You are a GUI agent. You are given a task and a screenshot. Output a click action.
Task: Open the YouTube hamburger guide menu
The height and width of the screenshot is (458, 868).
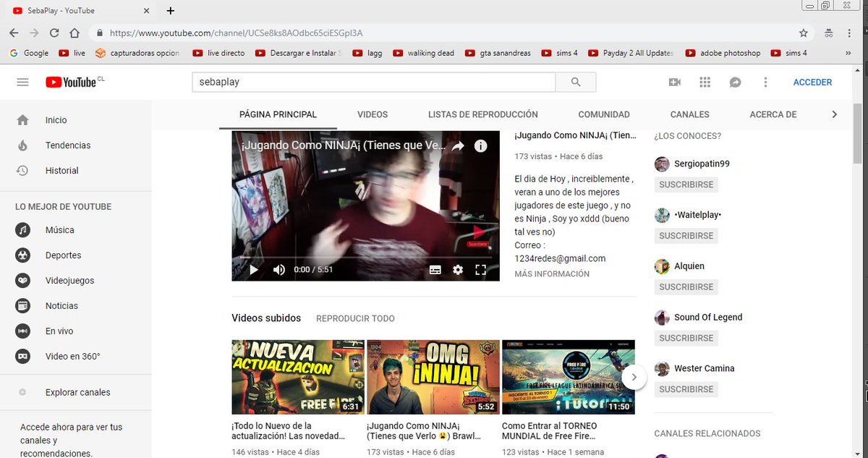tap(22, 82)
